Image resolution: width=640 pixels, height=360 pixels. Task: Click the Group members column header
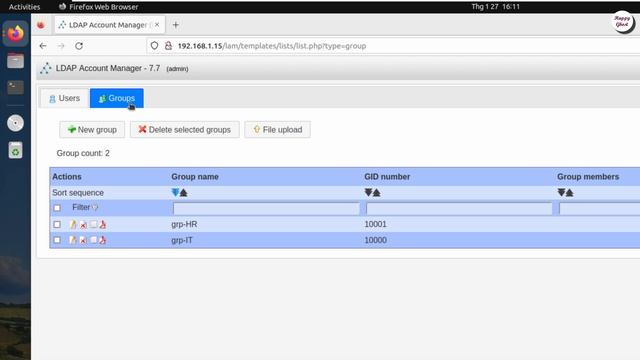tap(588, 177)
